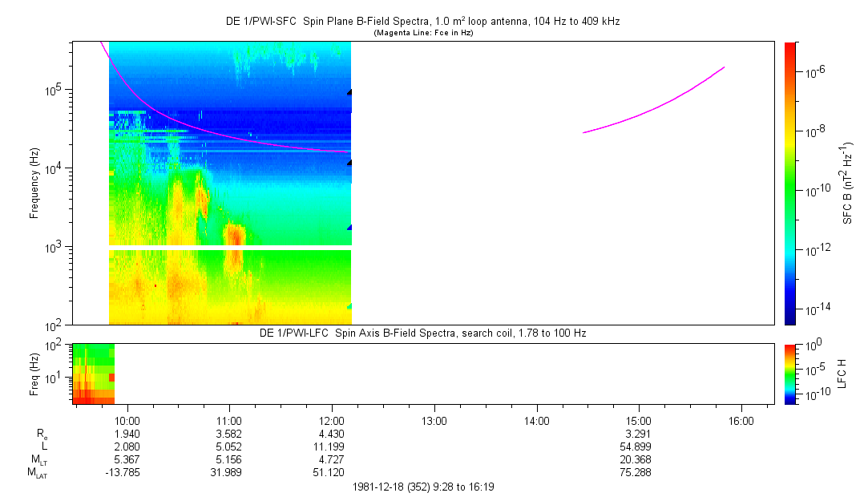Click the LFC search coil spectrogram block

point(94,374)
